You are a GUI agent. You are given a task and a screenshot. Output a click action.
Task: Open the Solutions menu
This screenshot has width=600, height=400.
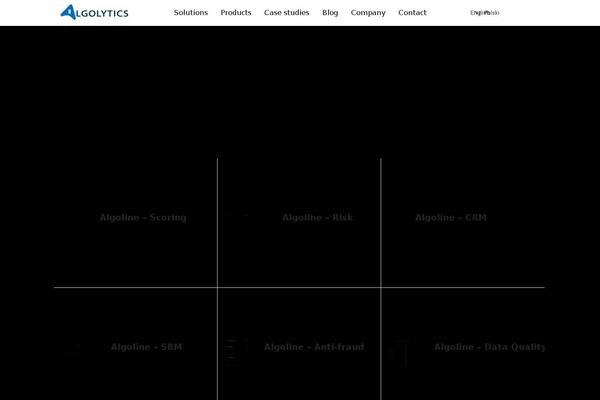click(191, 13)
